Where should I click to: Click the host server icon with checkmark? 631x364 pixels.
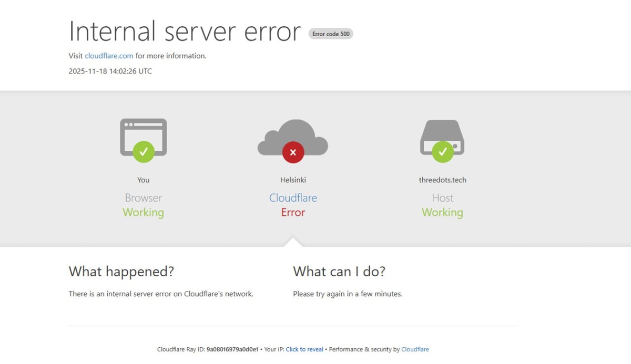(442, 141)
